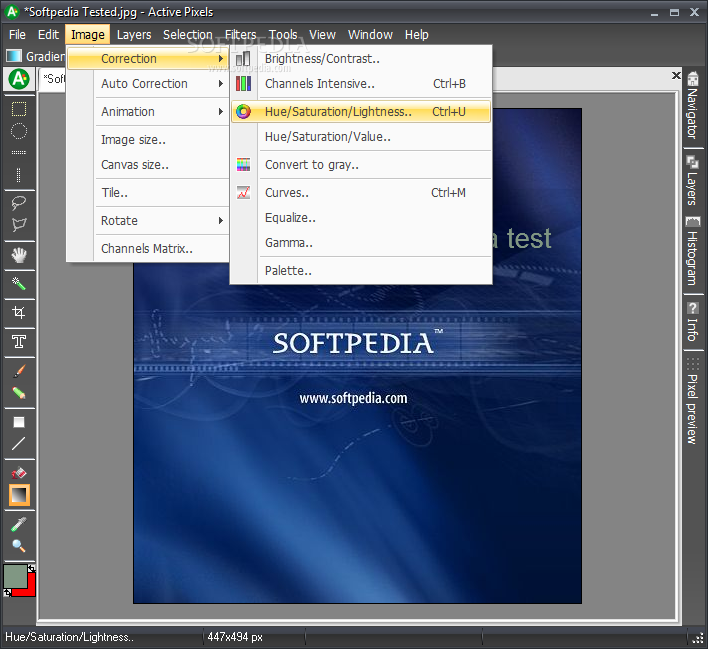Select the magic wand tool
The width and height of the screenshot is (708, 649).
(19, 284)
